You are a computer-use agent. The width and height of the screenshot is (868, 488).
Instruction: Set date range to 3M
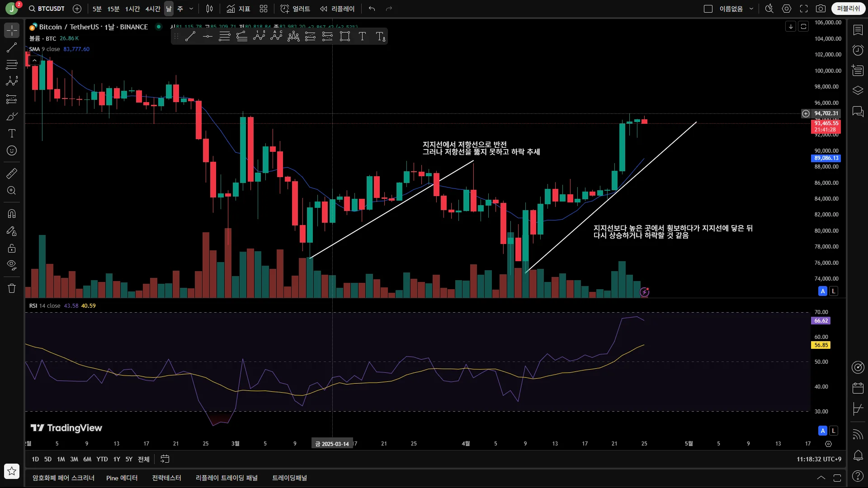pos(74,459)
